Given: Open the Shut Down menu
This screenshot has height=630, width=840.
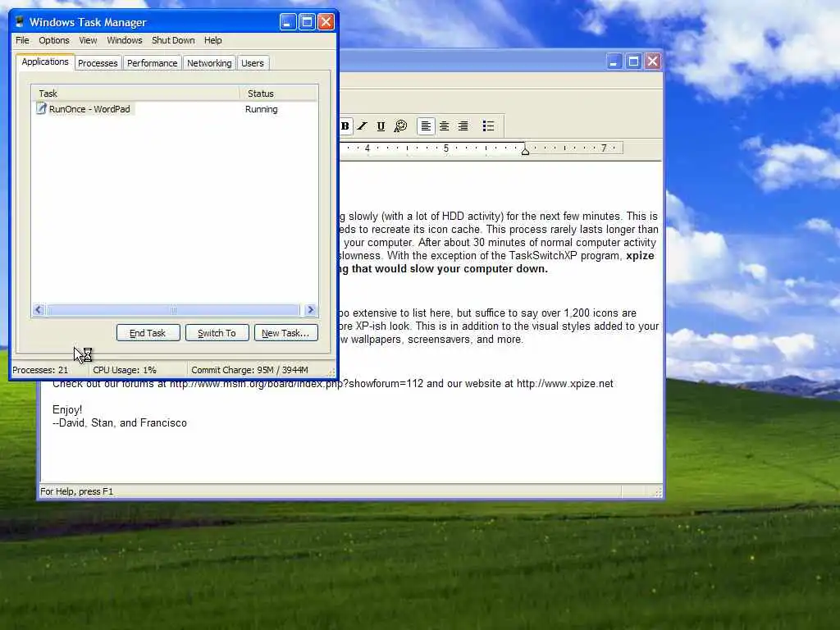Looking at the screenshot, I should point(173,40).
